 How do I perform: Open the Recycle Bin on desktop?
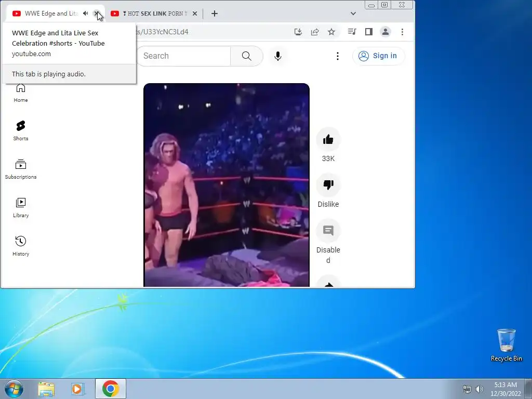point(506,345)
